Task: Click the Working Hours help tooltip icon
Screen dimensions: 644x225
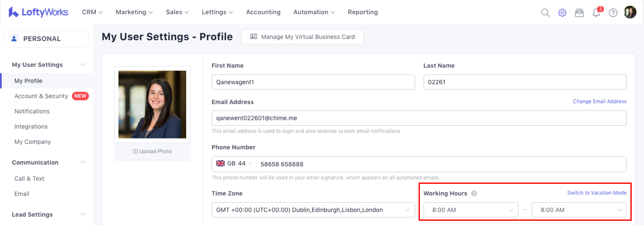Action: pyautogui.click(x=474, y=193)
